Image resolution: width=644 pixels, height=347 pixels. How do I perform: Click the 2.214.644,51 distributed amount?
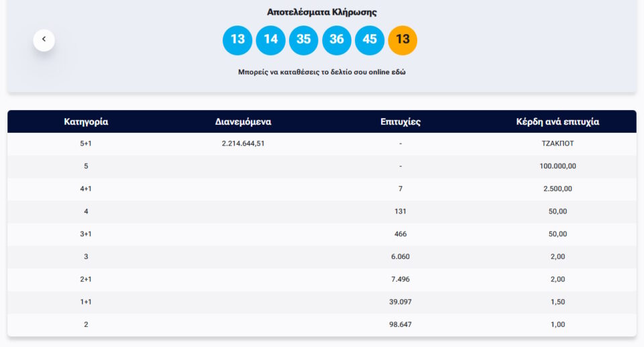click(243, 144)
